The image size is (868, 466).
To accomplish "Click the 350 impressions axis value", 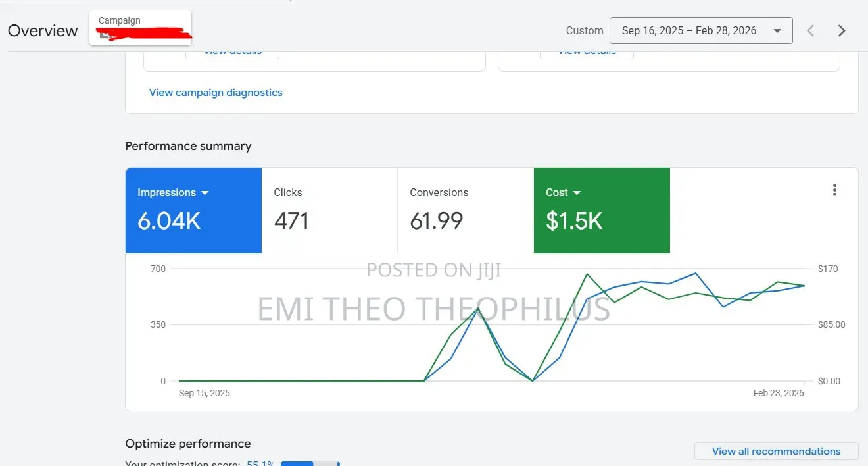I will [x=158, y=324].
